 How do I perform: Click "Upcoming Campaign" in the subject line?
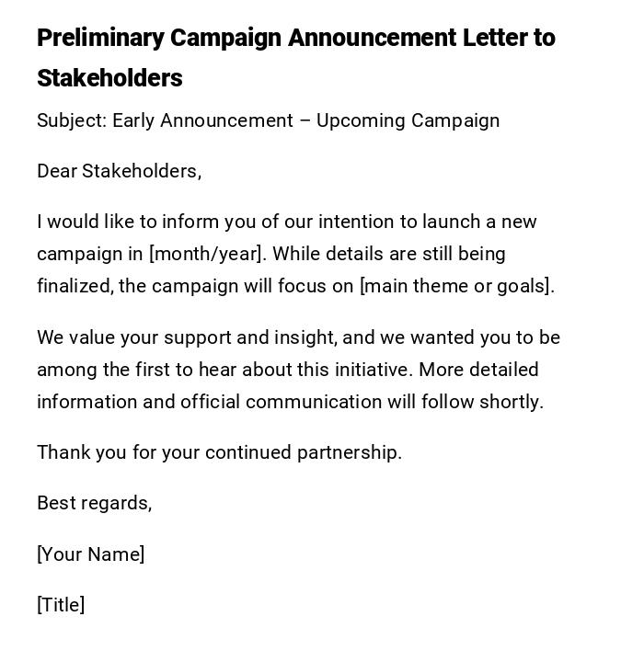coord(408,120)
